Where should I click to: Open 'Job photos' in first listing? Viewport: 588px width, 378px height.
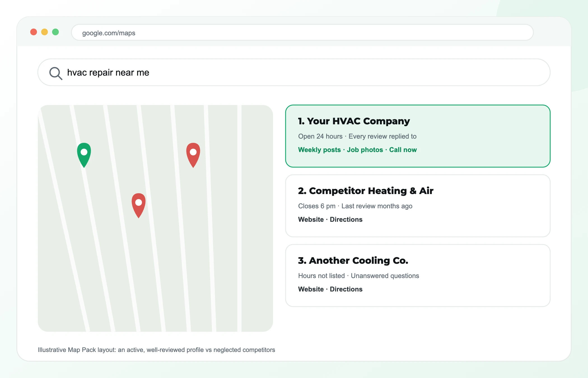(x=365, y=150)
